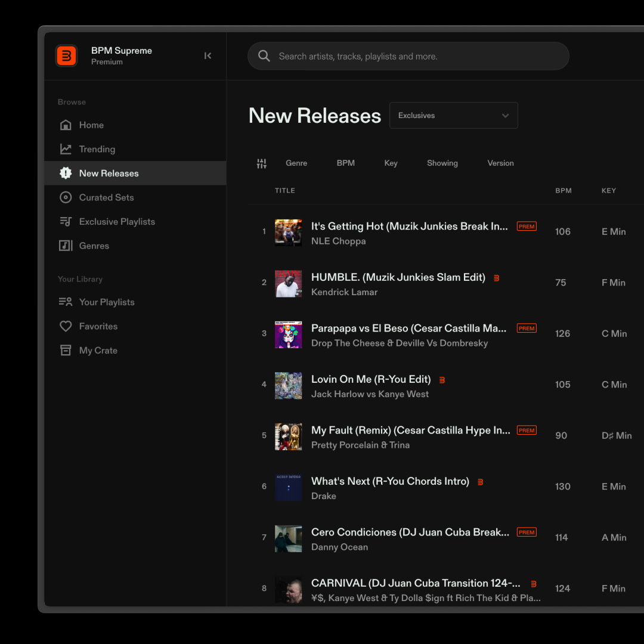Open Exclusive Playlists
644x644 pixels.
click(x=135, y=221)
